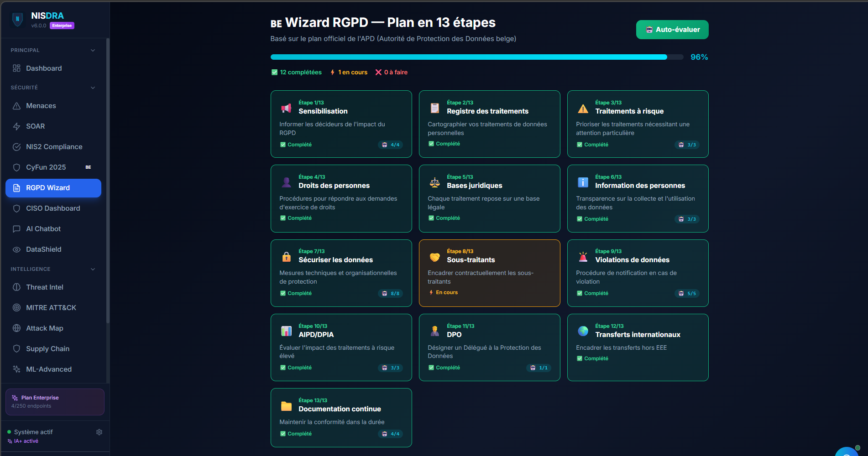
Task: Click Complété checkbox on Droits des personnes
Action: tap(282, 218)
